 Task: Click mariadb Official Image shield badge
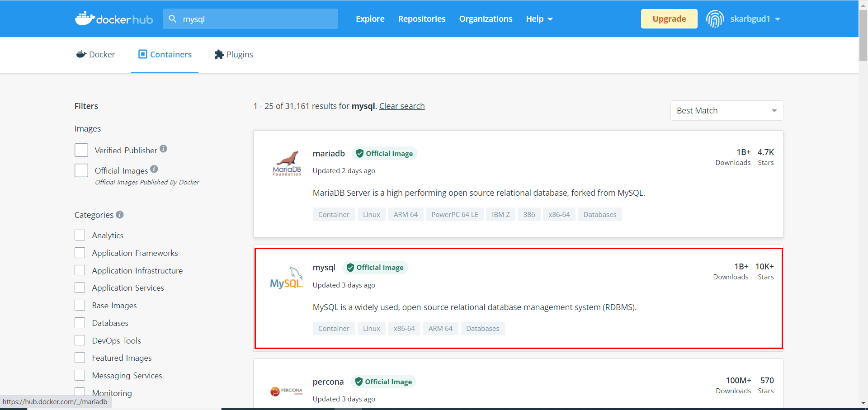point(384,153)
